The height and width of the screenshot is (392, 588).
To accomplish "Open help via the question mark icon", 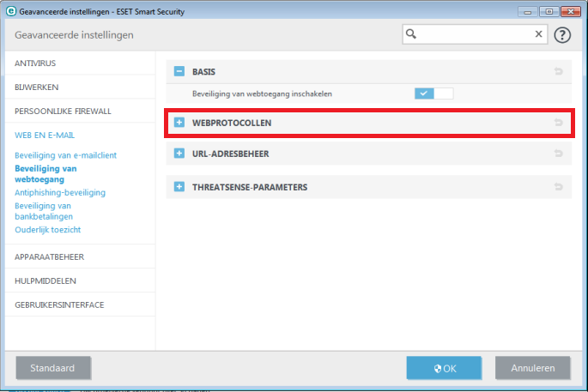I will click(x=562, y=35).
